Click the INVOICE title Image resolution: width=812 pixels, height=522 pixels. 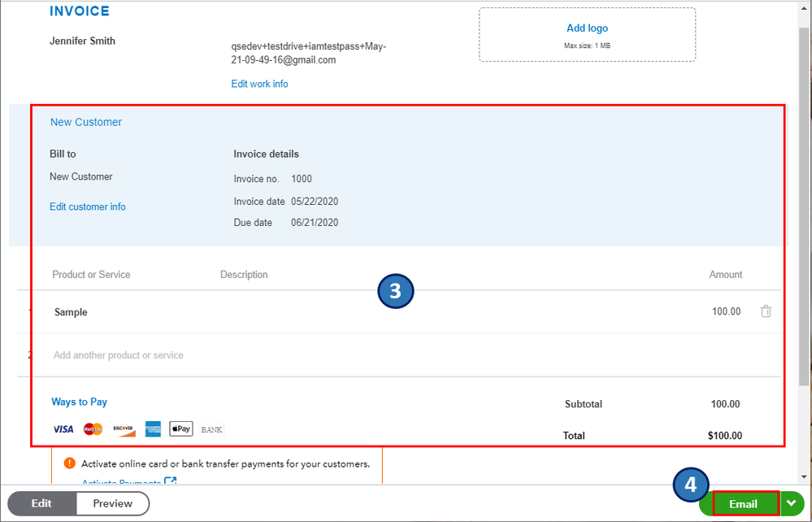click(x=79, y=11)
